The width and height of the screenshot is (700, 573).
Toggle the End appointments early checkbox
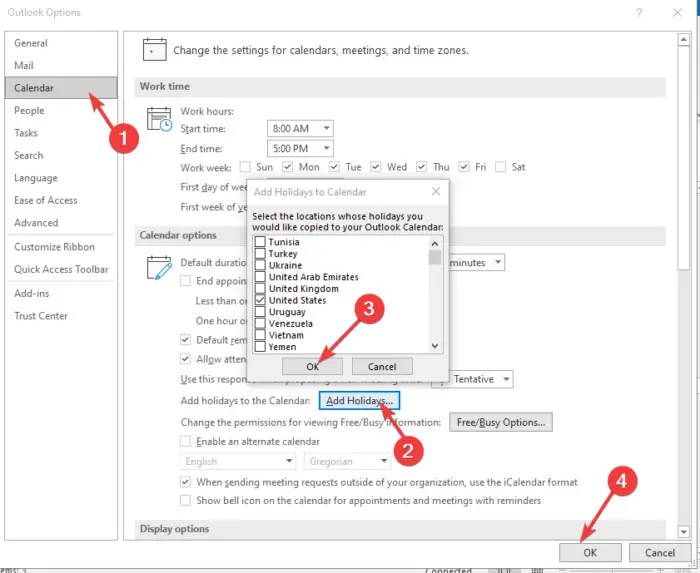point(185,281)
